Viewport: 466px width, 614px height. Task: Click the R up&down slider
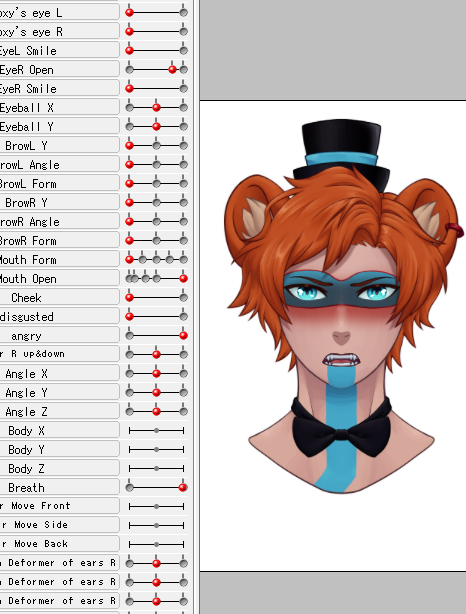(x=156, y=354)
